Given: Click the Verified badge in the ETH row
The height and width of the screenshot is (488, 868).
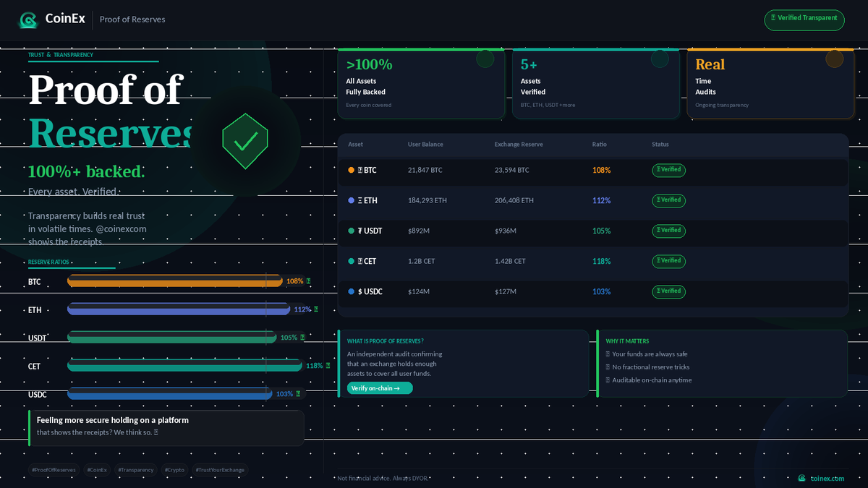Looking at the screenshot, I should (x=668, y=200).
